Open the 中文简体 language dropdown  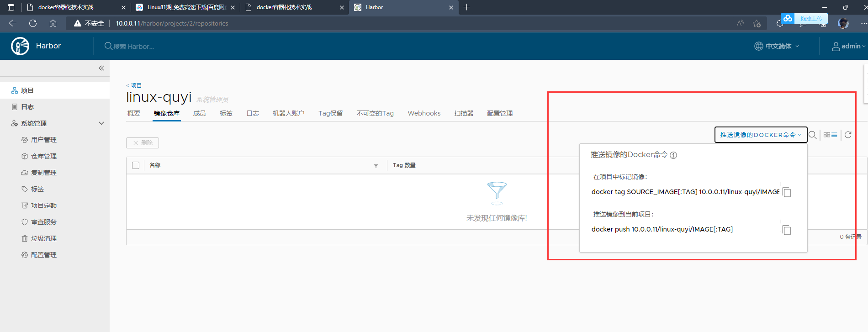(x=777, y=46)
